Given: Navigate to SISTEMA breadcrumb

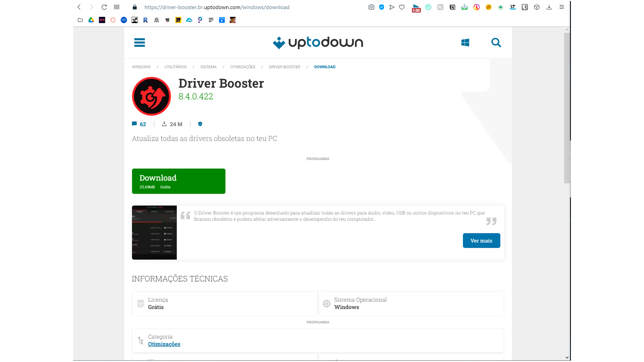Looking at the screenshot, I should (208, 67).
